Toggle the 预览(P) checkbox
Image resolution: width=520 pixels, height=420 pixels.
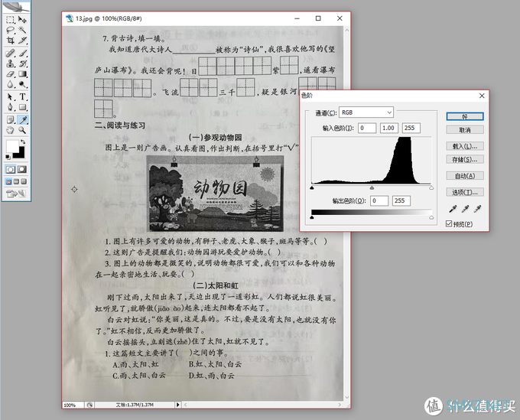click(449, 223)
